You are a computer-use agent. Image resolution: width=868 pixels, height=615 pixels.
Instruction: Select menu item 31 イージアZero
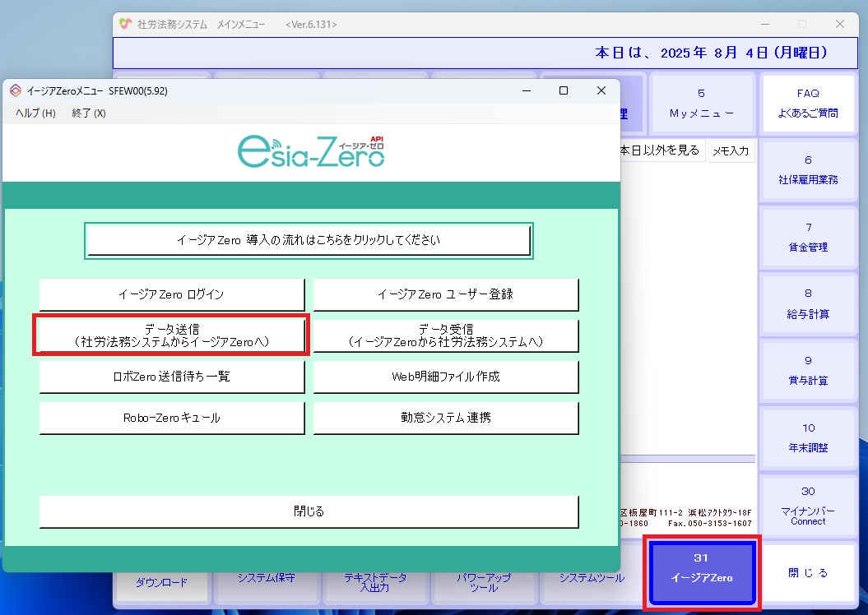[x=702, y=571]
